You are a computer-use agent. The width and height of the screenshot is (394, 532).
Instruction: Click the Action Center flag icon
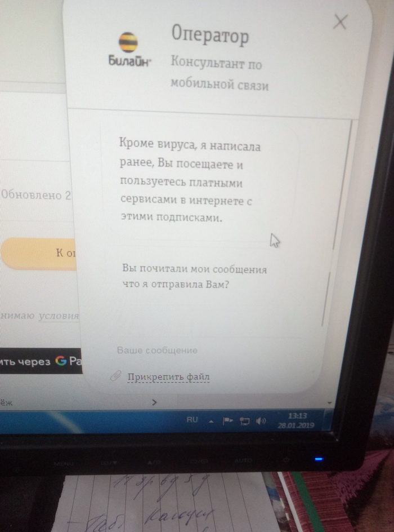tap(228, 422)
